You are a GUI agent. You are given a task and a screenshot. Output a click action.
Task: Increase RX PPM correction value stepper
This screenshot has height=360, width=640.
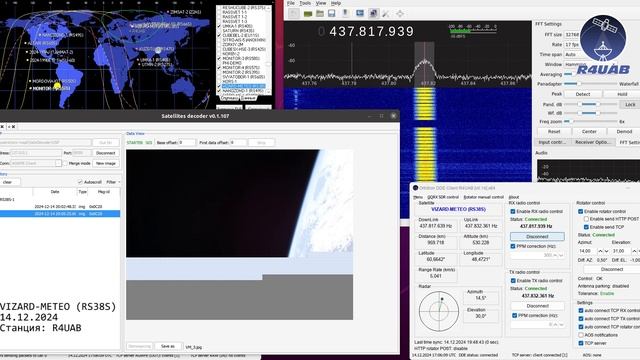pyautogui.click(x=556, y=255)
